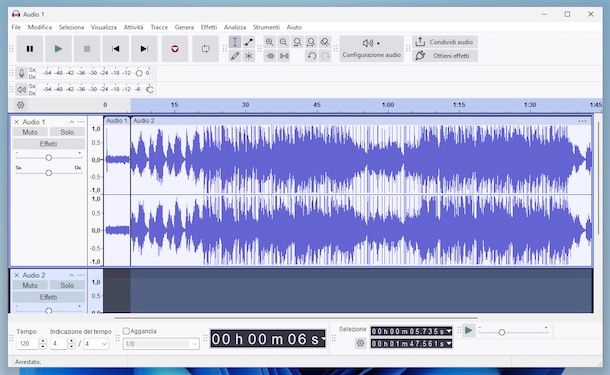Fit project to width zoom icon

point(311,42)
